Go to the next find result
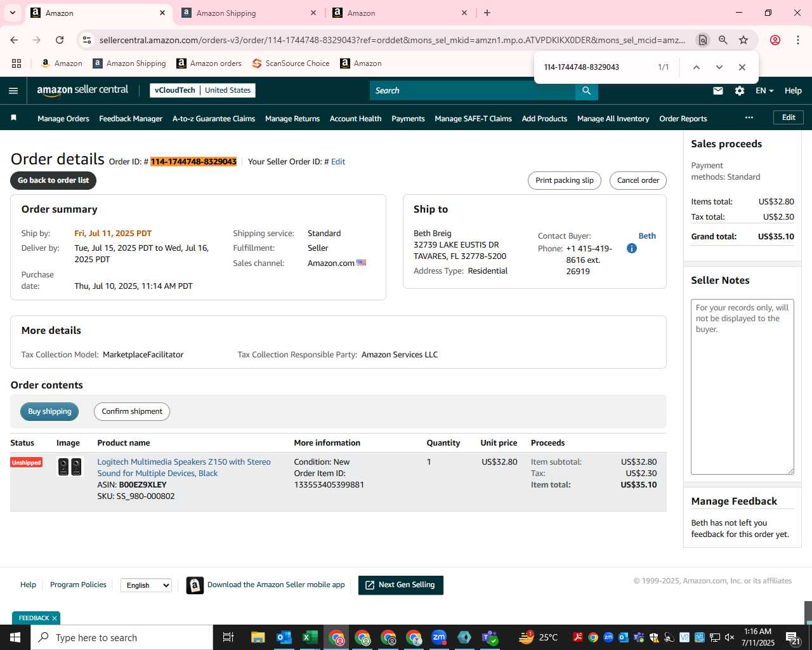This screenshot has height=650, width=812. 719,67
